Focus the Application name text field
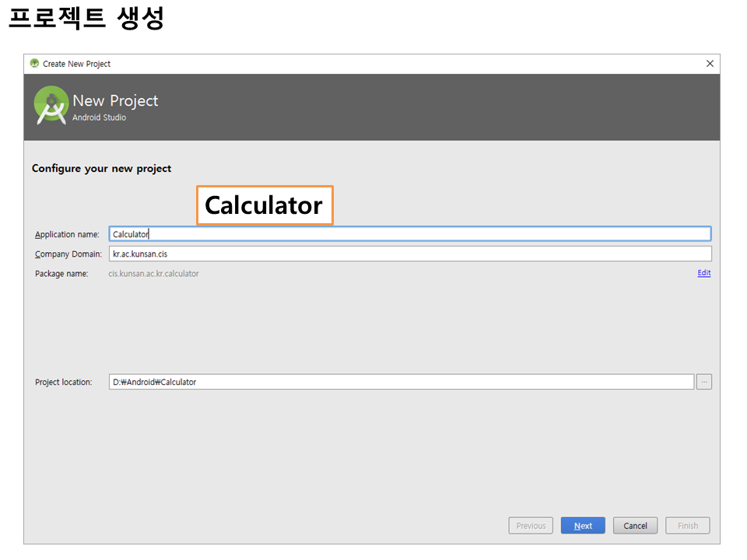 tap(409, 234)
